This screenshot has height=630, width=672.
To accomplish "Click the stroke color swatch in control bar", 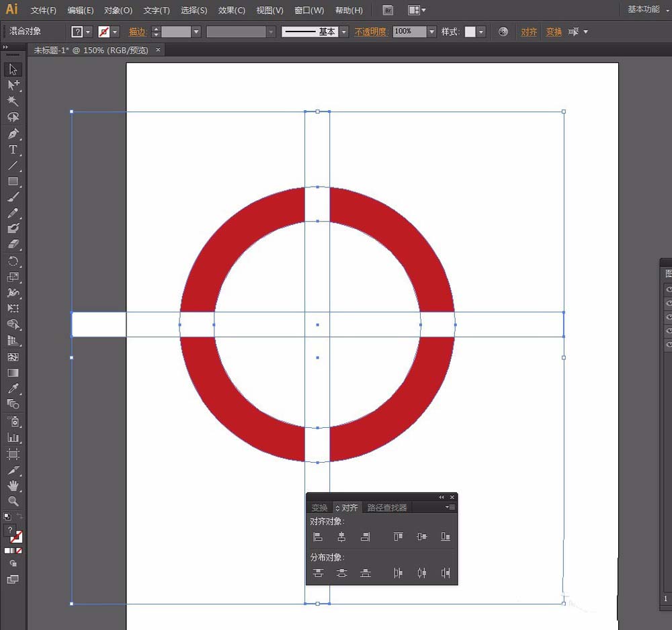I will (x=104, y=32).
